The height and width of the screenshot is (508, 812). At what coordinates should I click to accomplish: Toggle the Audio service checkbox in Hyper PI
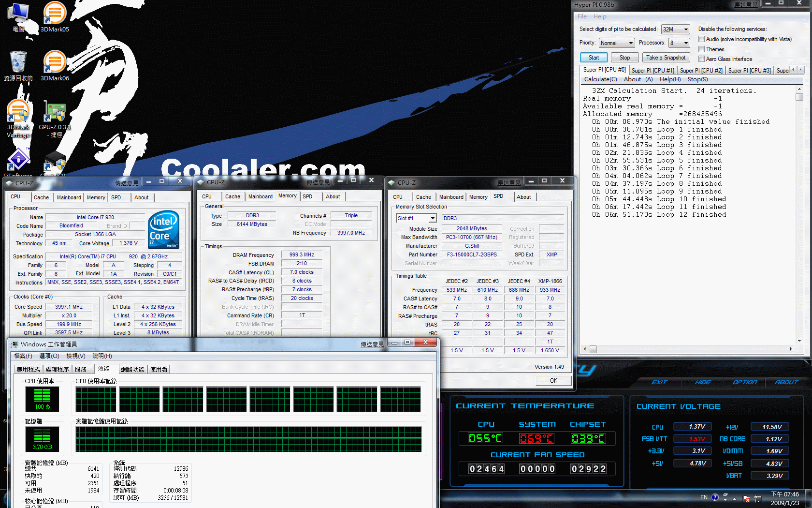[701, 39]
